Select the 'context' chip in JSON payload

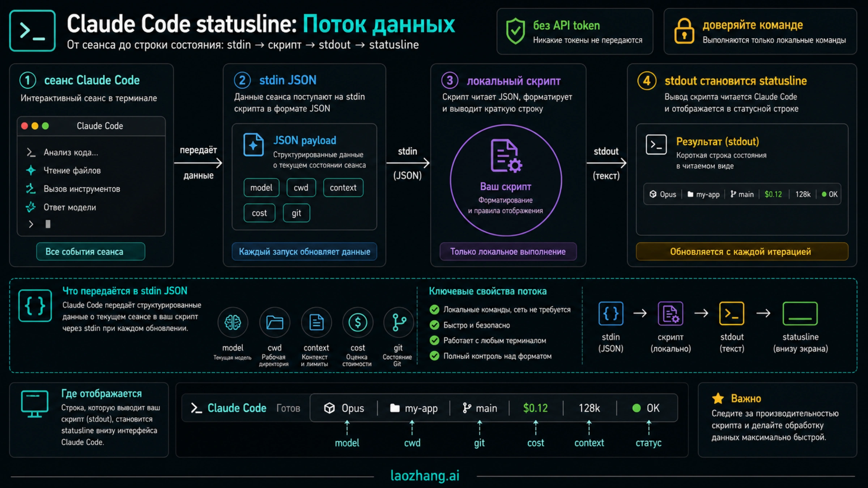tap(343, 188)
